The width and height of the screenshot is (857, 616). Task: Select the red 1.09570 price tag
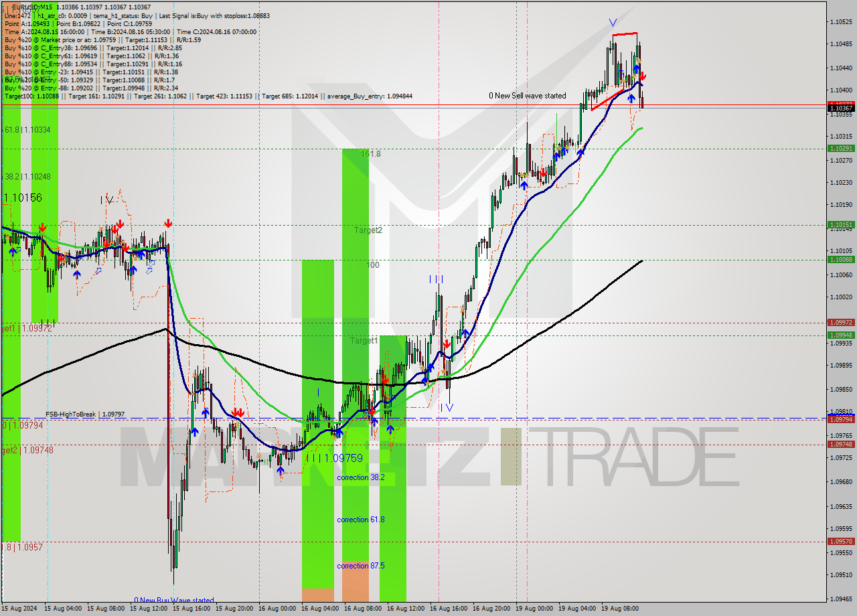point(841,541)
